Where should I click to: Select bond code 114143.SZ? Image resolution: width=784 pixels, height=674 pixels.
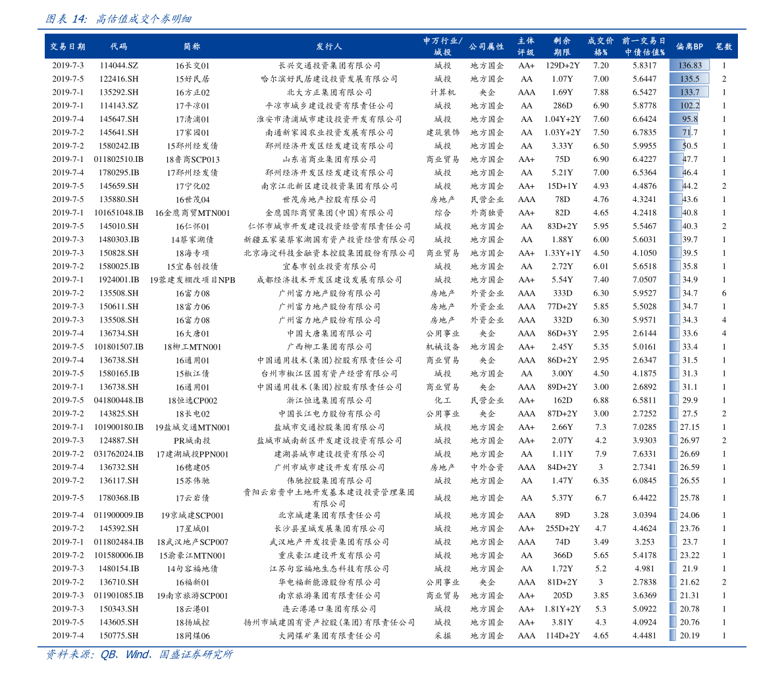click(x=118, y=106)
